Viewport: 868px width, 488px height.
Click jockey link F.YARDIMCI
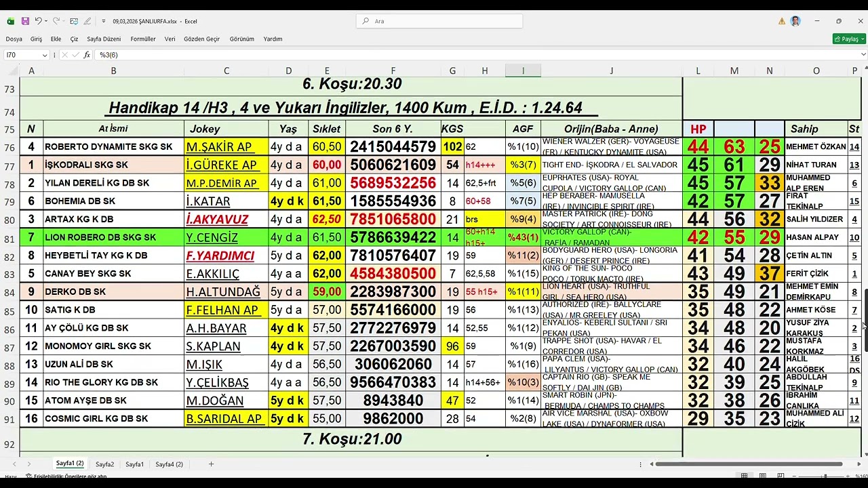click(x=220, y=256)
